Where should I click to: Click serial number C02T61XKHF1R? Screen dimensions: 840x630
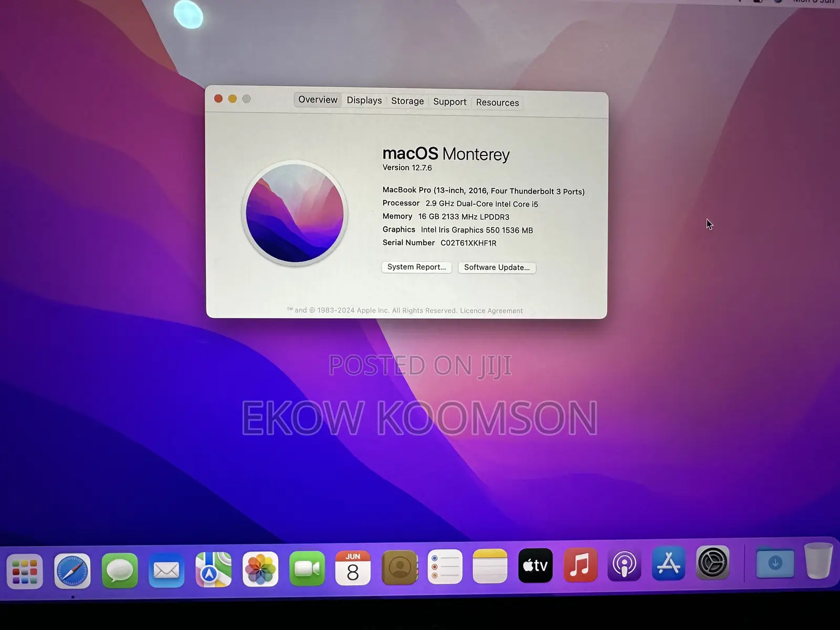tap(468, 243)
